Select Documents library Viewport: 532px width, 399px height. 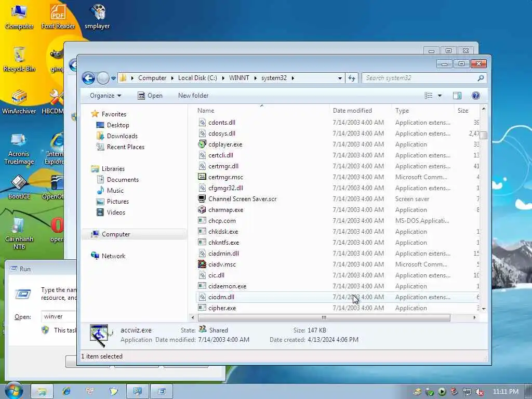(117, 179)
